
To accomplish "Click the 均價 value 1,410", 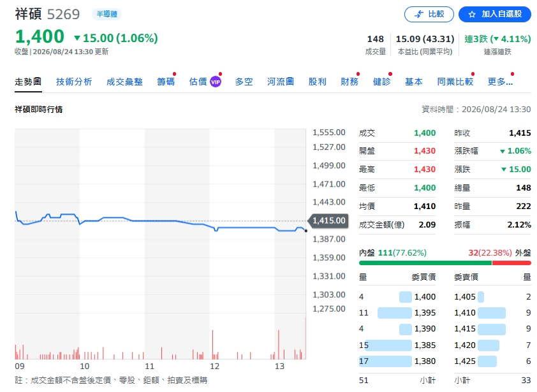I will [425, 206].
